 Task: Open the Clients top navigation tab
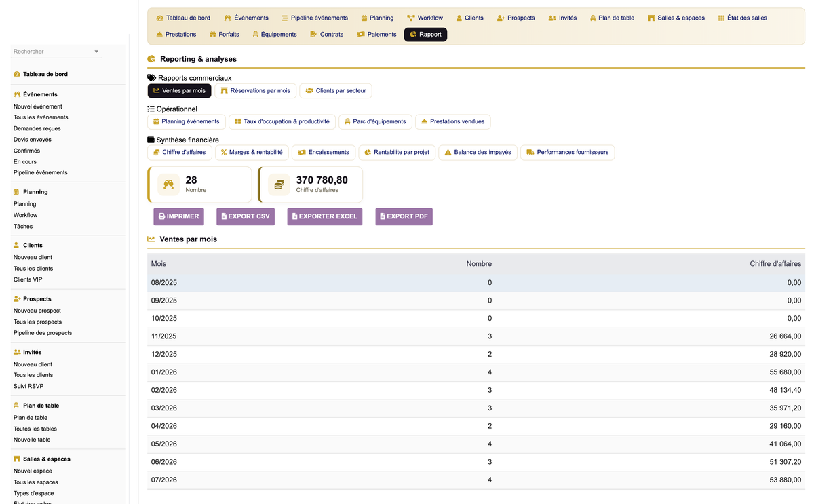[x=469, y=18]
